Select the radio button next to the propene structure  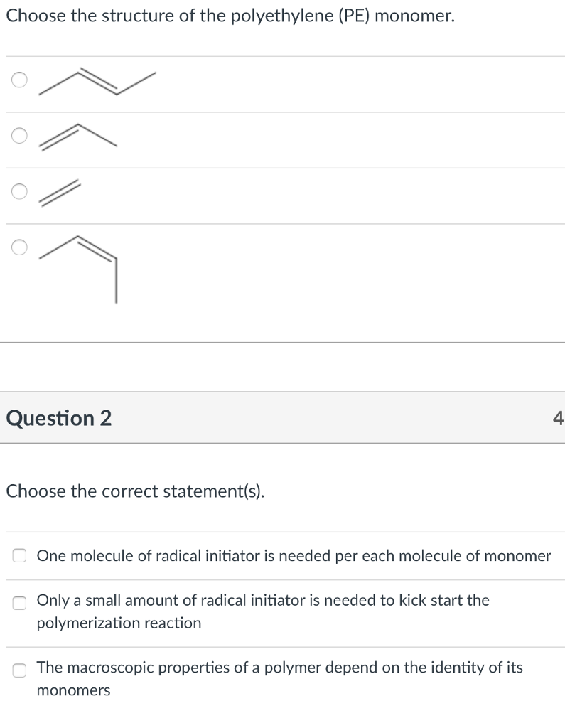[x=19, y=136]
